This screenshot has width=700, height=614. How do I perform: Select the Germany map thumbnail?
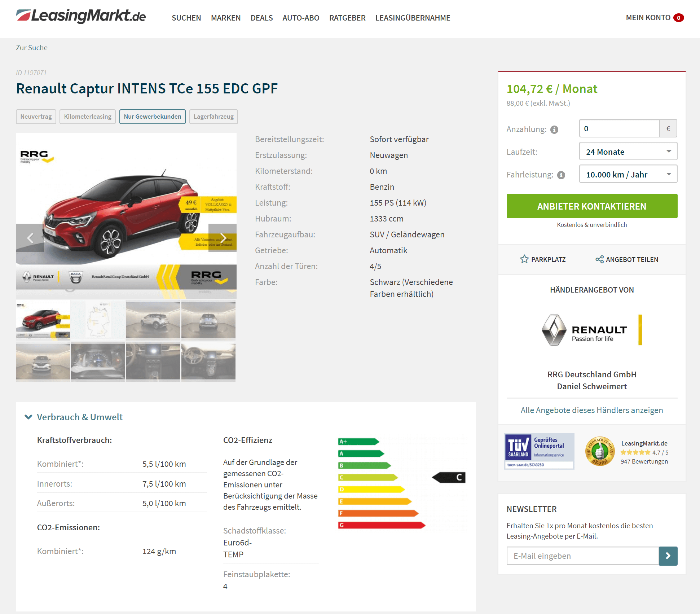click(x=98, y=321)
